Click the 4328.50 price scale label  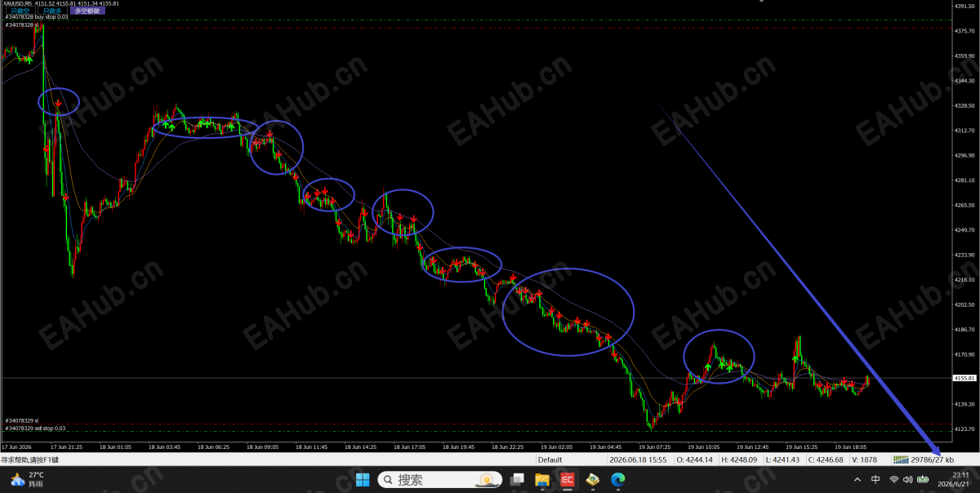[964, 105]
